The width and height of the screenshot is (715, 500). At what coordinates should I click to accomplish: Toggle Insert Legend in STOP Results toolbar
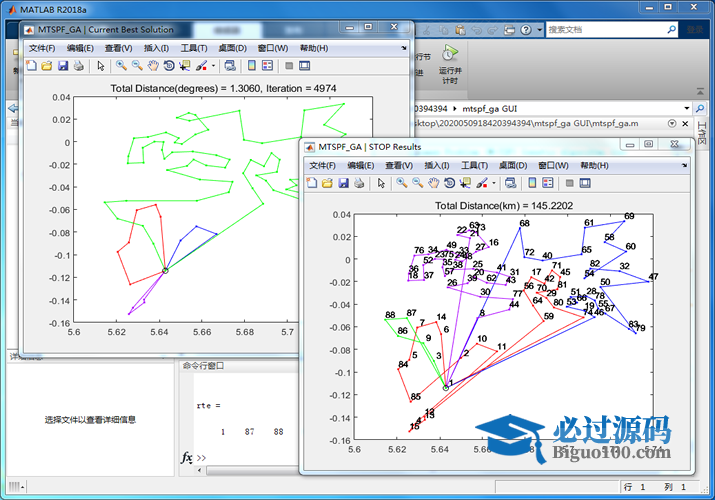tap(548, 183)
